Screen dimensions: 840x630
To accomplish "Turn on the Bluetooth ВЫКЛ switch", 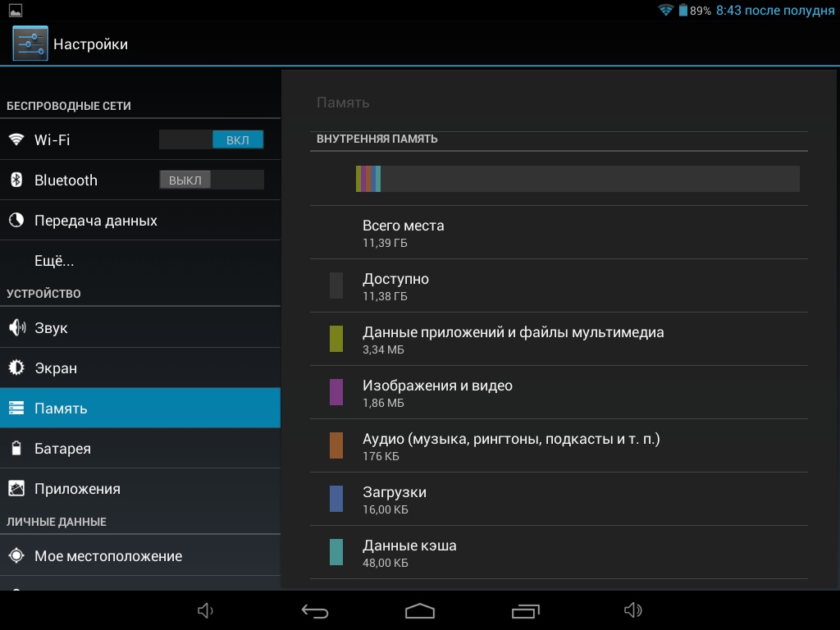I will tap(212, 180).
